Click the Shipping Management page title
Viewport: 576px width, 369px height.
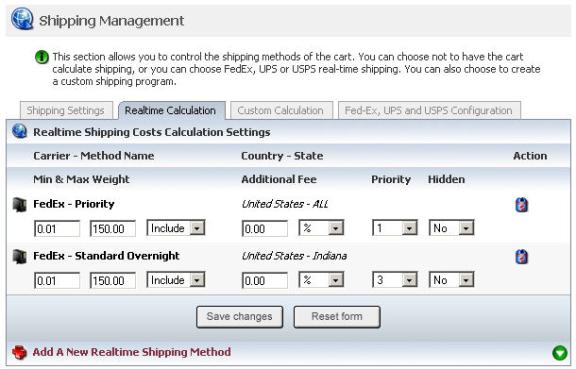tap(111, 21)
